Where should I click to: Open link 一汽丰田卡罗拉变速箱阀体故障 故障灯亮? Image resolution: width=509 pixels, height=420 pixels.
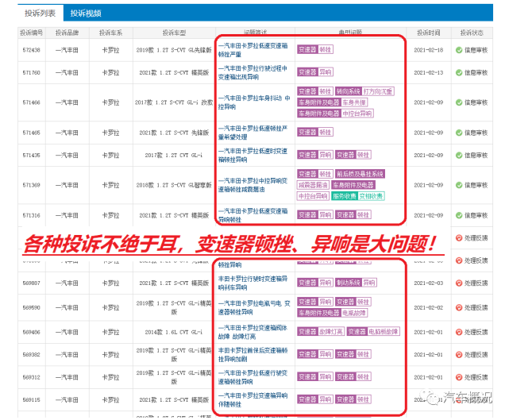[x=253, y=332]
